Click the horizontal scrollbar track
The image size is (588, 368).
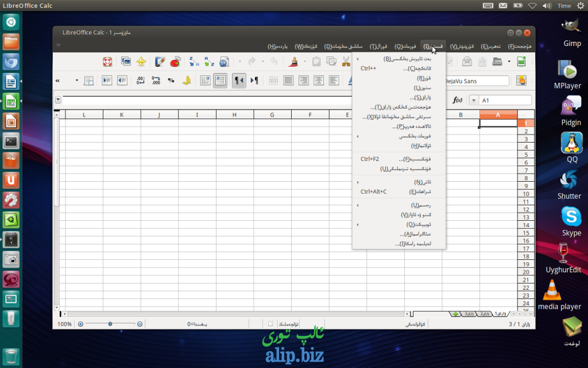coord(236,313)
